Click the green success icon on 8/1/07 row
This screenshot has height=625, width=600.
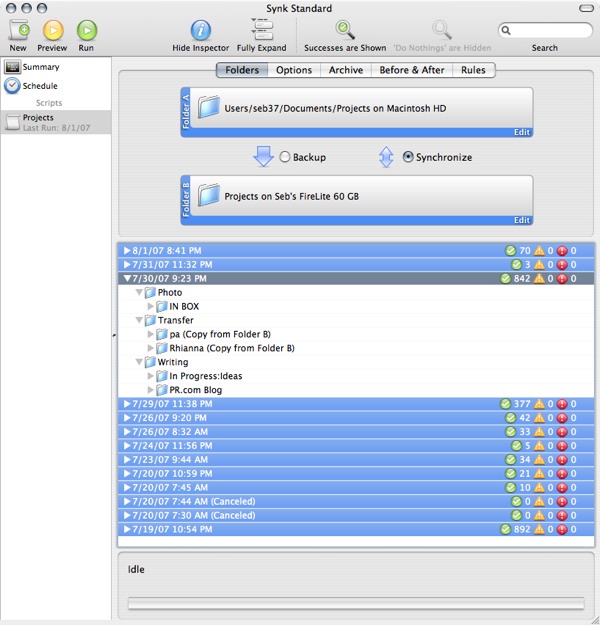click(x=510, y=251)
